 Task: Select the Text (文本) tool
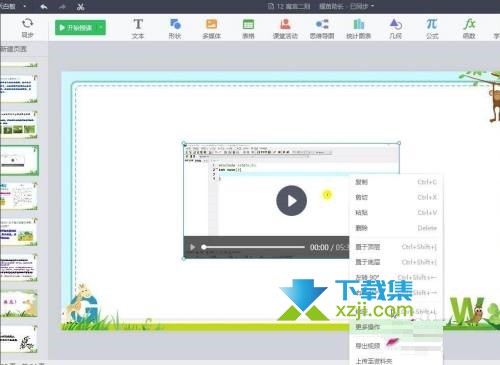point(138,29)
